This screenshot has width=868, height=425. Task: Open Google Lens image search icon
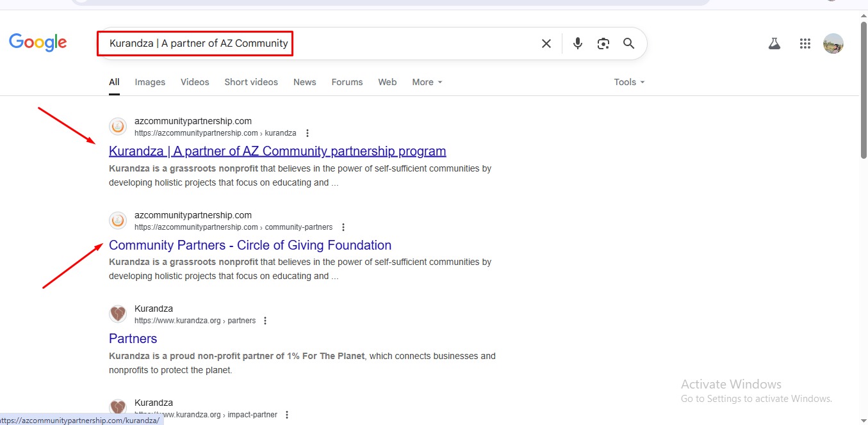point(603,44)
